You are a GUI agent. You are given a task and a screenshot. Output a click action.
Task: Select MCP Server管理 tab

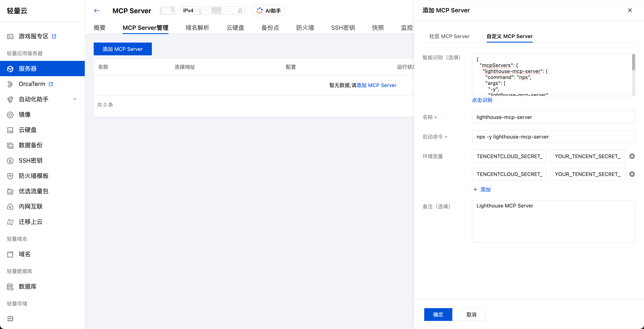coord(145,28)
